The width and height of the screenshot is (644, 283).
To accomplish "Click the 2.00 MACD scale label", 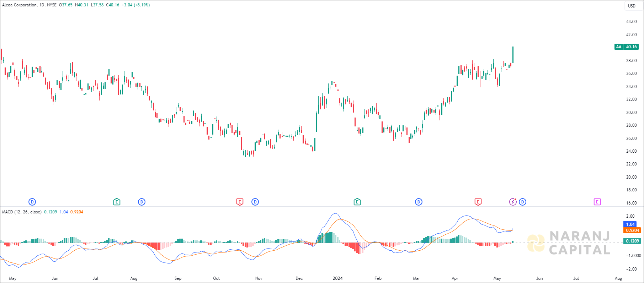I will (630, 216).
